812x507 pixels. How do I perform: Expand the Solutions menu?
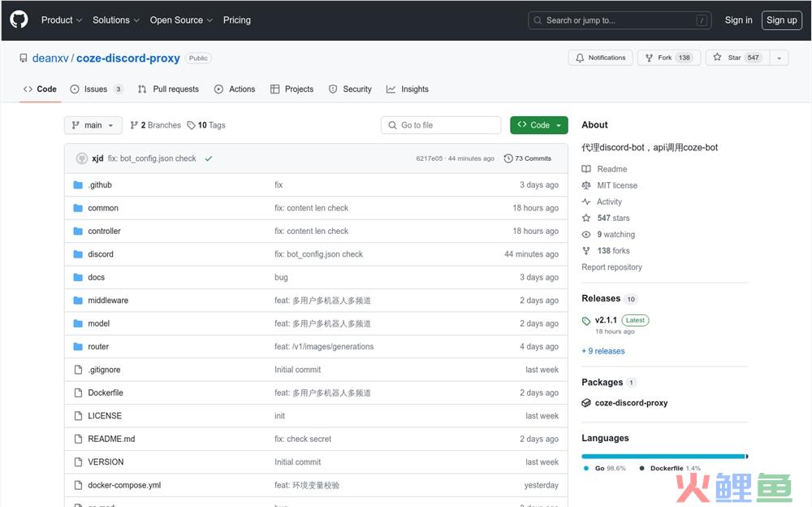click(116, 20)
